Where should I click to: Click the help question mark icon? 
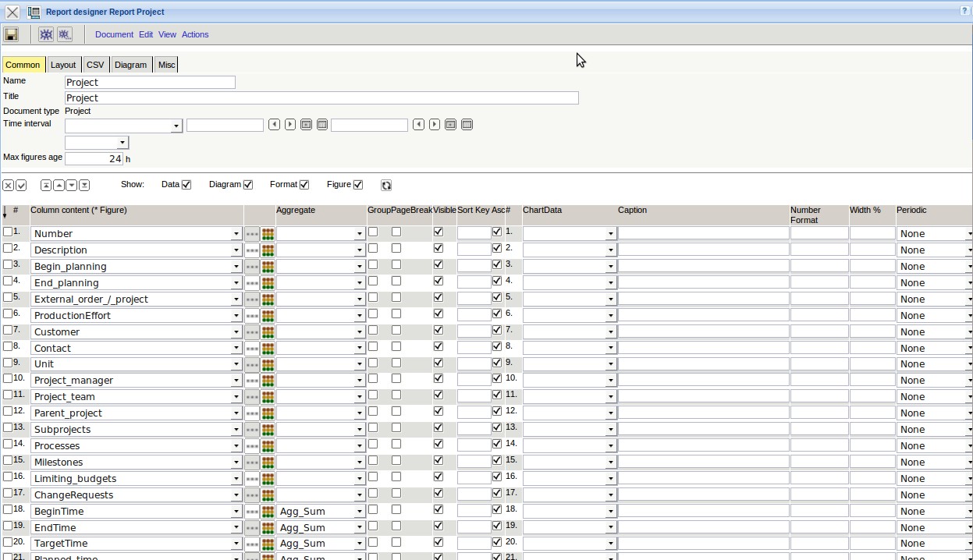tap(965, 11)
